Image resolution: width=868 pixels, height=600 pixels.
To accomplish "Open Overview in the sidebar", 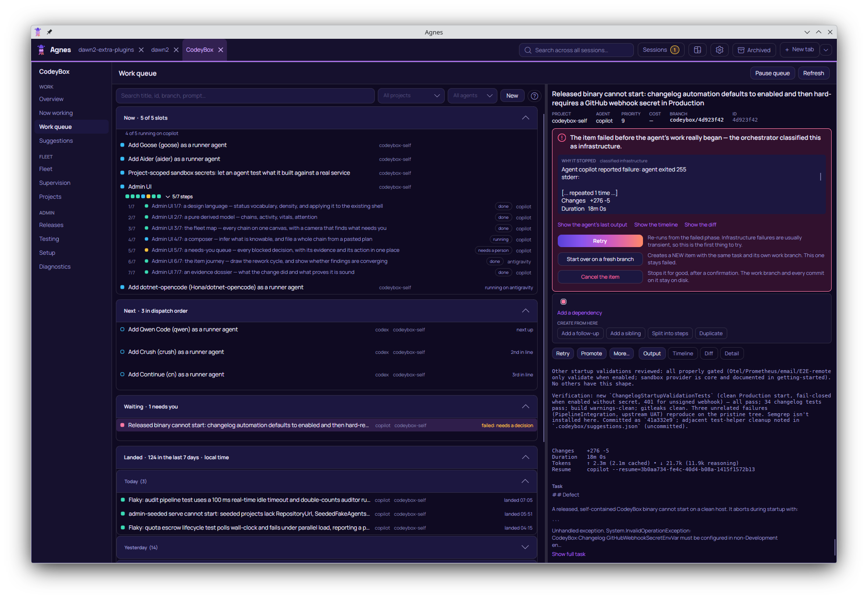I will [51, 99].
